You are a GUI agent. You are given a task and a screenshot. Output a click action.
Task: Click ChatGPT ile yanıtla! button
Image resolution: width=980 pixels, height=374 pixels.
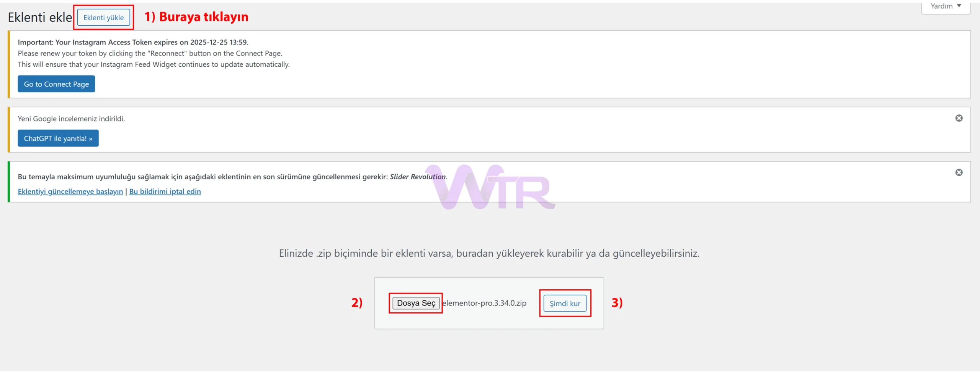(x=58, y=138)
